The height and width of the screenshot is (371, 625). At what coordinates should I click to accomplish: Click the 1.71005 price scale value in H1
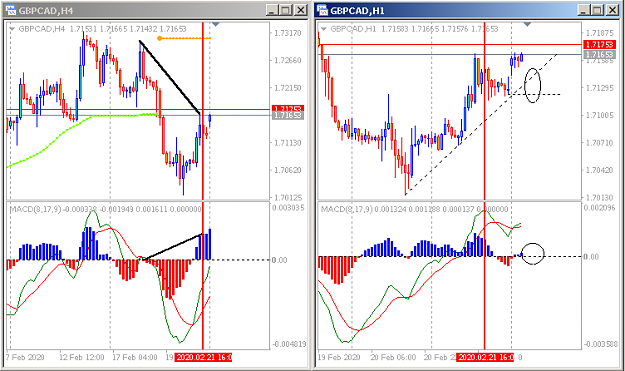click(x=599, y=116)
